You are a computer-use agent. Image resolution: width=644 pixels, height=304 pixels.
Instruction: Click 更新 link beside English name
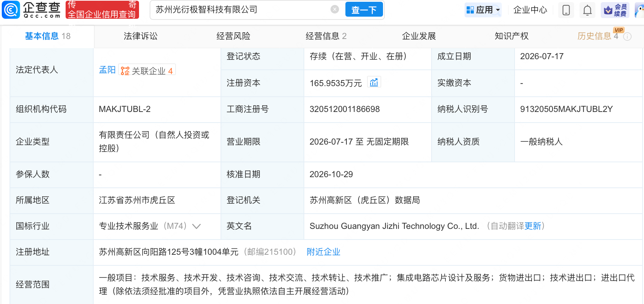[533, 226]
